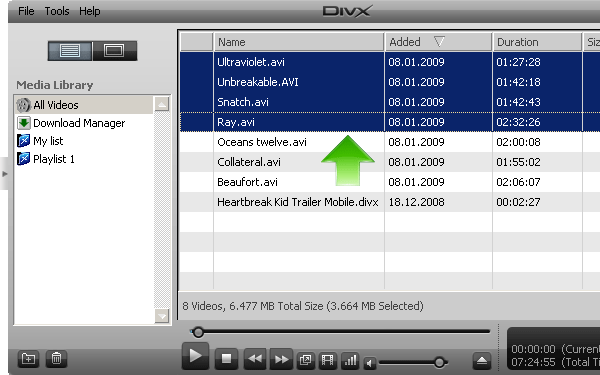600x375 pixels.
Task: Click the video seek bar handle
Action: pos(198,332)
